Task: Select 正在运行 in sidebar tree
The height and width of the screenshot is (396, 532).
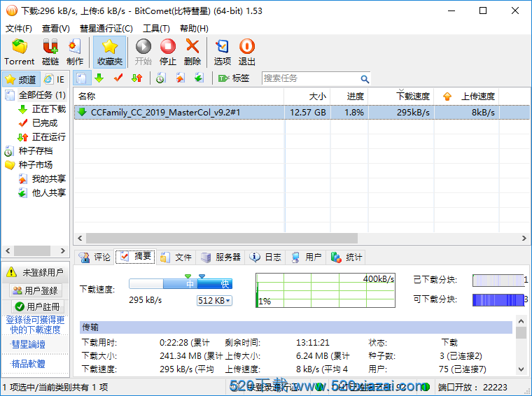Action: coord(42,137)
